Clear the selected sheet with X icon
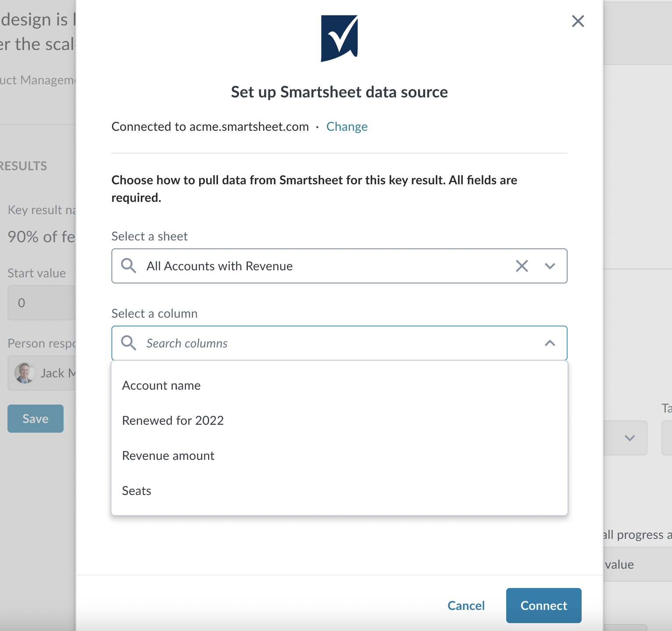Image resolution: width=672 pixels, height=631 pixels. coord(522,266)
